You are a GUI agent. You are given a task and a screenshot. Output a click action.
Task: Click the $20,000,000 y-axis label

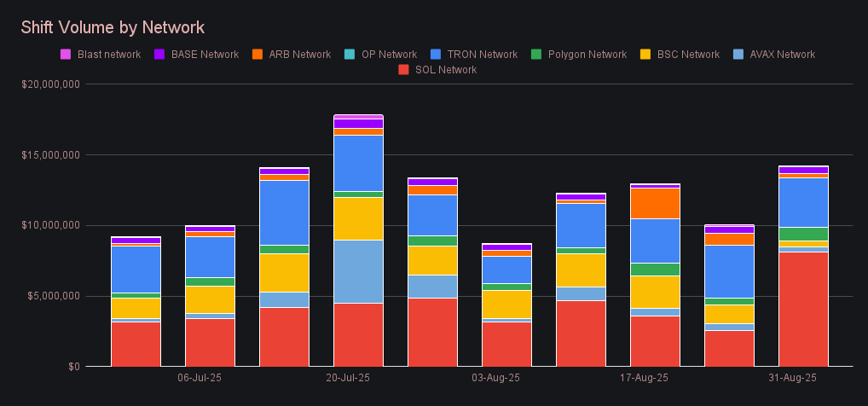tap(49, 84)
